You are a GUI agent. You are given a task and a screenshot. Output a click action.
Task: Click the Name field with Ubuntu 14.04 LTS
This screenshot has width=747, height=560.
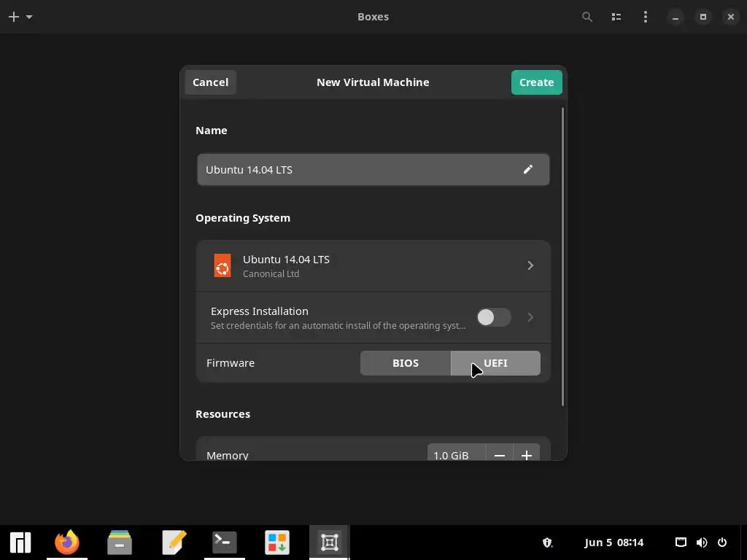pos(373,169)
